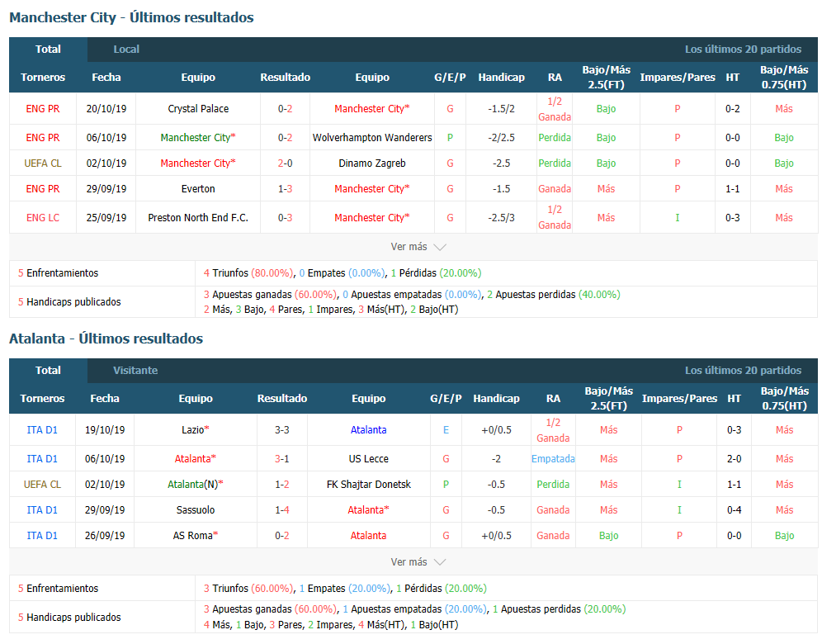Click Atalanta on the 19/10/19 row
This screenshot has height=644, width=822.
[369, 429]
